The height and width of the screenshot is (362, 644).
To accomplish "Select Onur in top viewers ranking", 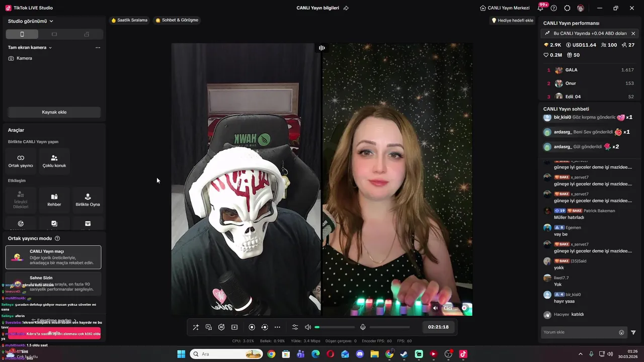I will (x=589, y=83).
